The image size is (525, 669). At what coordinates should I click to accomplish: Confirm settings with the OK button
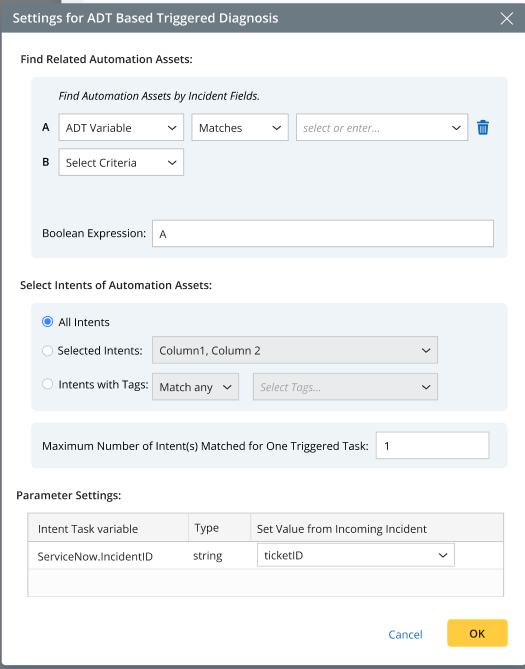(x=477, y=633)
